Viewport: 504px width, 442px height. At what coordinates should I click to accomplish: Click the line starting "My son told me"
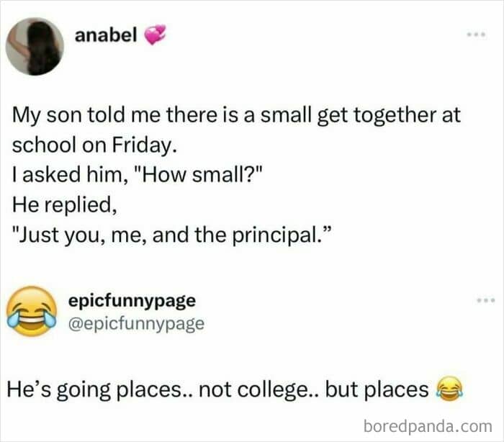coord(236,115)
